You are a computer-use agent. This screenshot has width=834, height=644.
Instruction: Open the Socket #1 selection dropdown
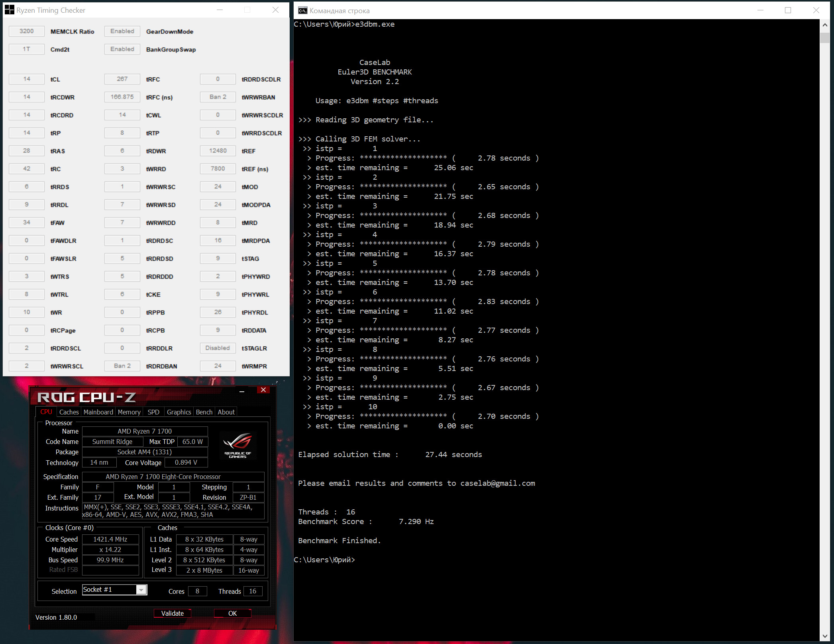141,590
